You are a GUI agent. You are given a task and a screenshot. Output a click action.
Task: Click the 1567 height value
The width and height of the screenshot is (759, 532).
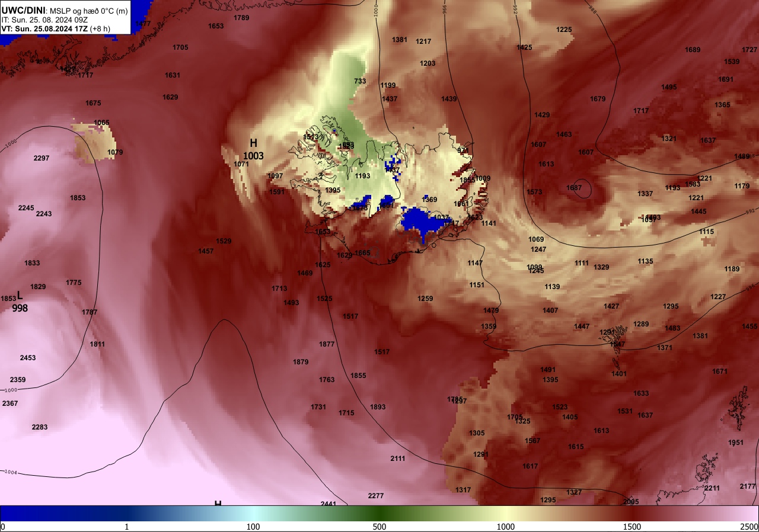[532, 441]
